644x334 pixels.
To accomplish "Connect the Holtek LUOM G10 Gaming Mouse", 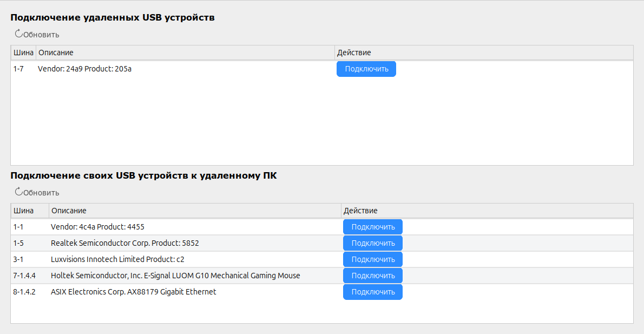I will [x=372, y=276].
